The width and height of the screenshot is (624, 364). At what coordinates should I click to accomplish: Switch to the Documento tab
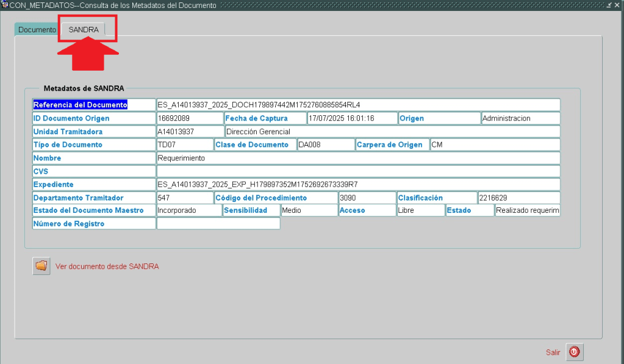[37, 29]
